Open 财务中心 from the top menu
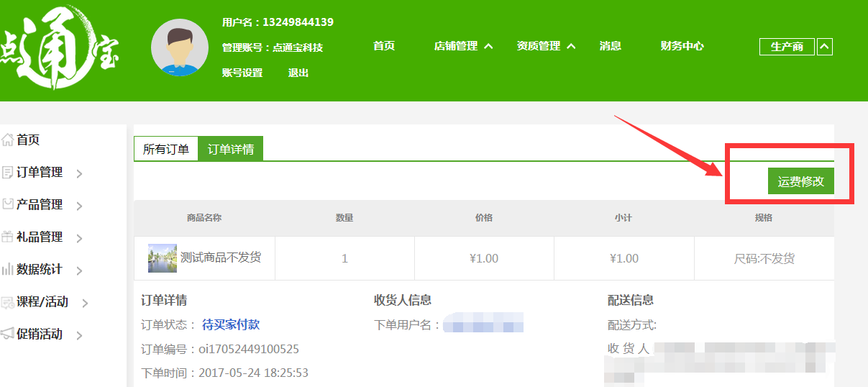 (x=682, y=46)
